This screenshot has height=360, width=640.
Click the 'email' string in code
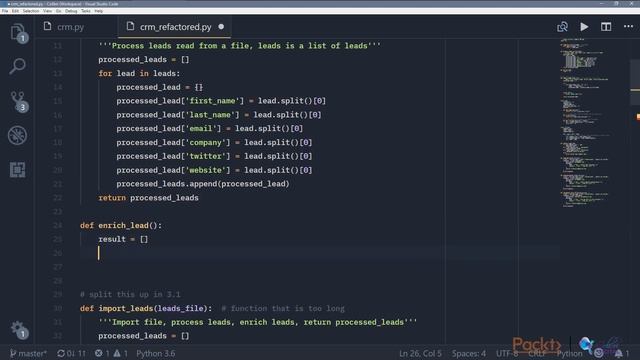coord(201,129)
